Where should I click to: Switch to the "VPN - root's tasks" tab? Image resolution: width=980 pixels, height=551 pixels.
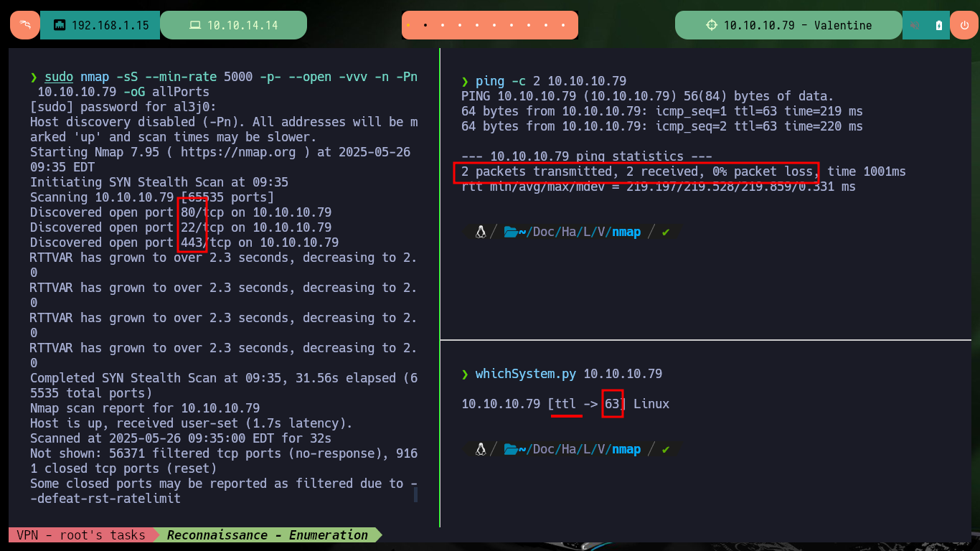click(80, 534)
